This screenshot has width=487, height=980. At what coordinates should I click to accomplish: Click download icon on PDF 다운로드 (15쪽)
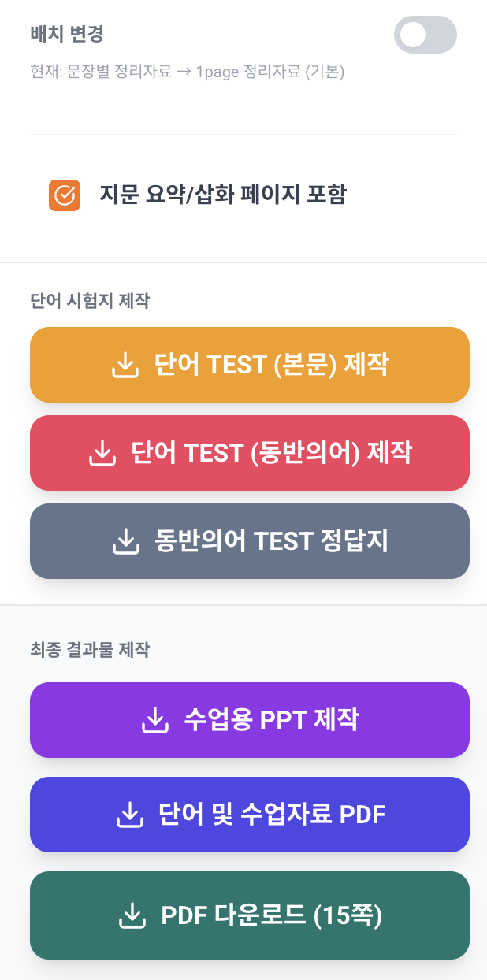pos(132,915)
